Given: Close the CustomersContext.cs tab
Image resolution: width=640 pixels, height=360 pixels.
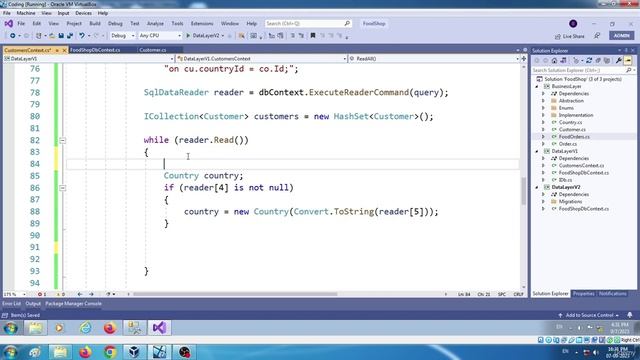Looking at the screenshot, I should tap(64, 50).
